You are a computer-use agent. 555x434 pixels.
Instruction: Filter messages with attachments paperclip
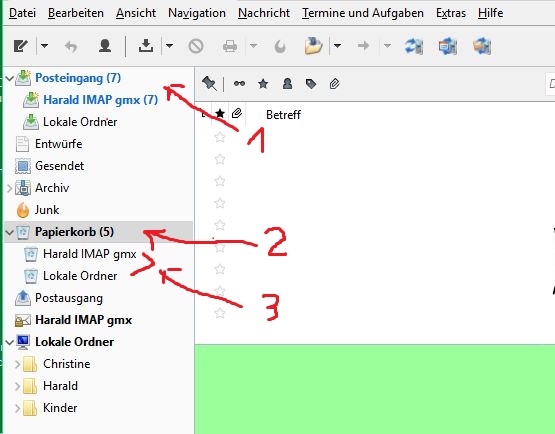tap(334, 84)
